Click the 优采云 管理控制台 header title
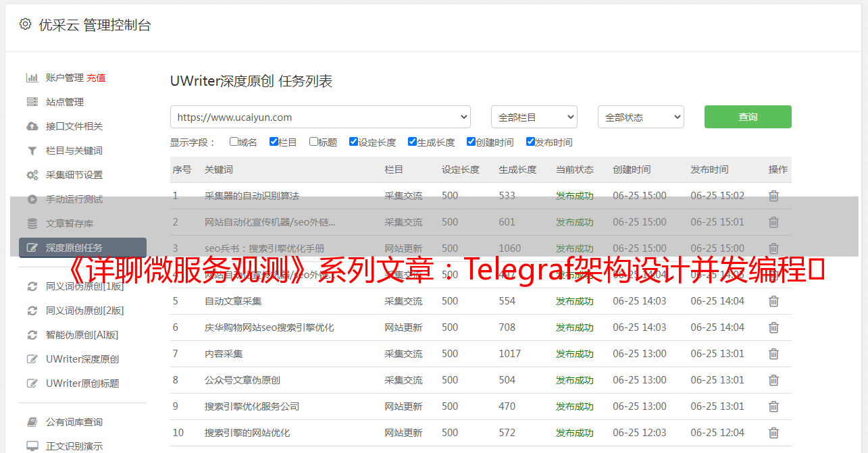Viewport: 868px width, 453px height. (95, 25)
